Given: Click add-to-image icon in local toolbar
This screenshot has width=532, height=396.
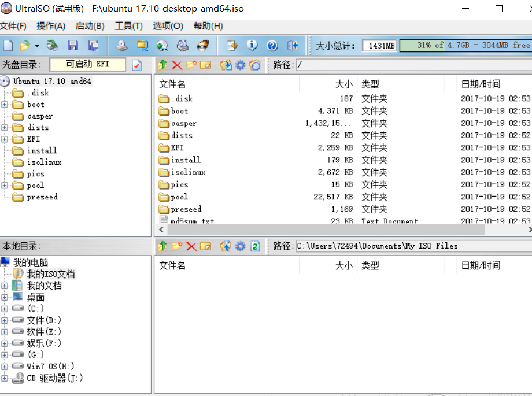Looking at the screenshot, I should pos(226,246).
